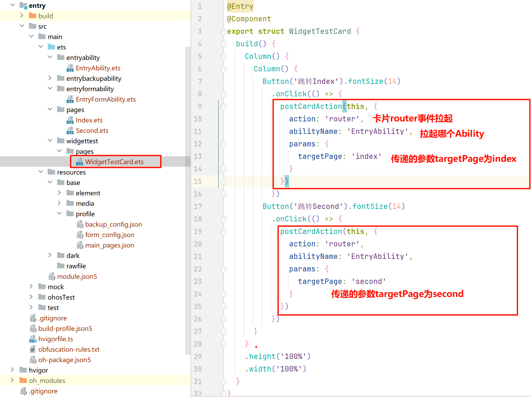
Task: Select WidgetTestCard.ets in project tree
Action: click(x=114, y=162)
